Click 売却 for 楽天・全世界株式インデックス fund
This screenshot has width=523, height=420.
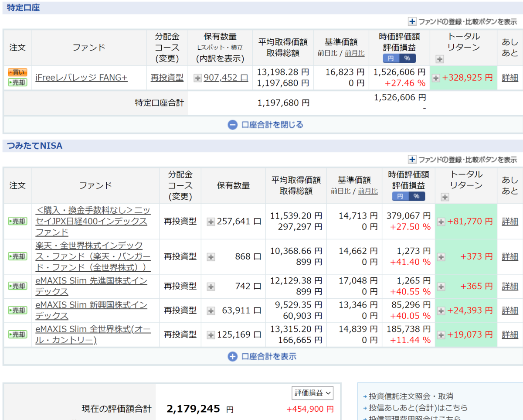click(17, 256)
